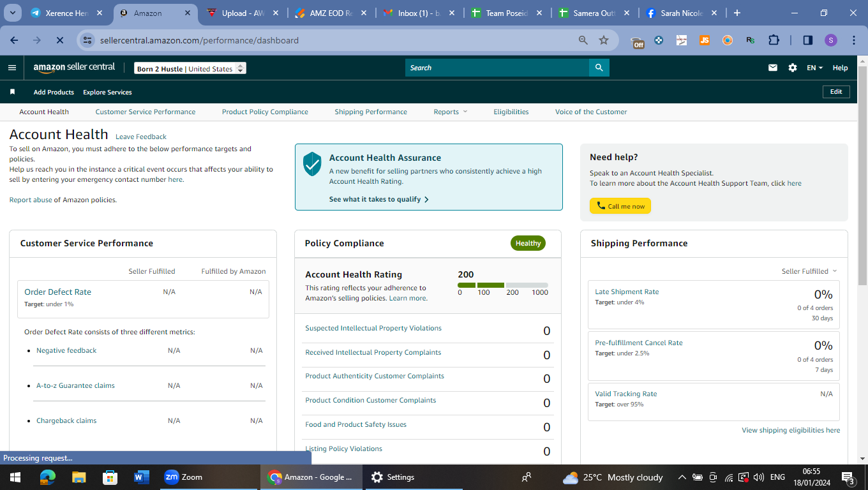View site information icon in address bar
868x490 pixels.
88,40
